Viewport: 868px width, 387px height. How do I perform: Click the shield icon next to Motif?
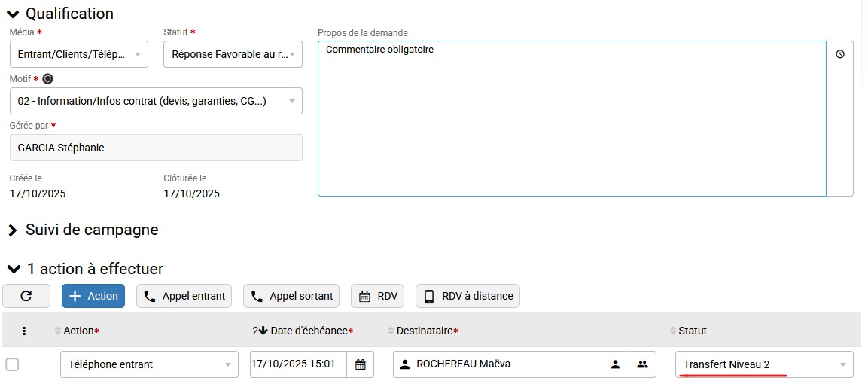click(x=48, y=79)
